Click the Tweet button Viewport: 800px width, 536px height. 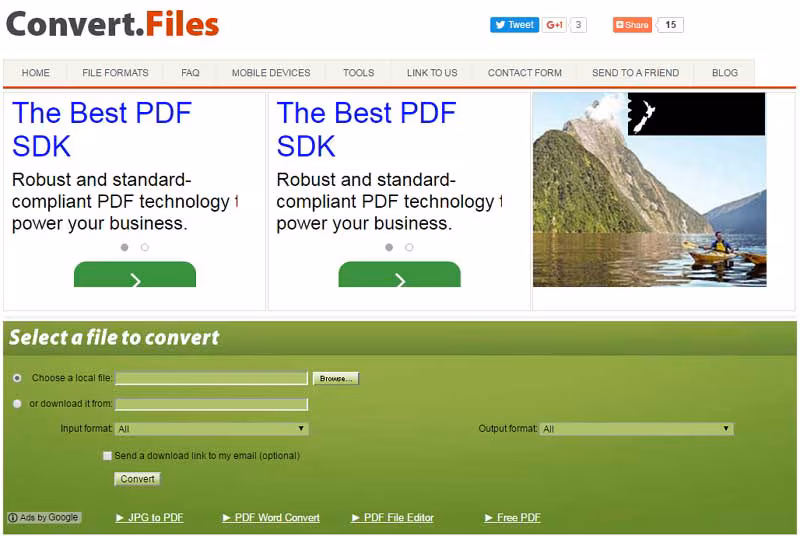[x=514, y=24]
